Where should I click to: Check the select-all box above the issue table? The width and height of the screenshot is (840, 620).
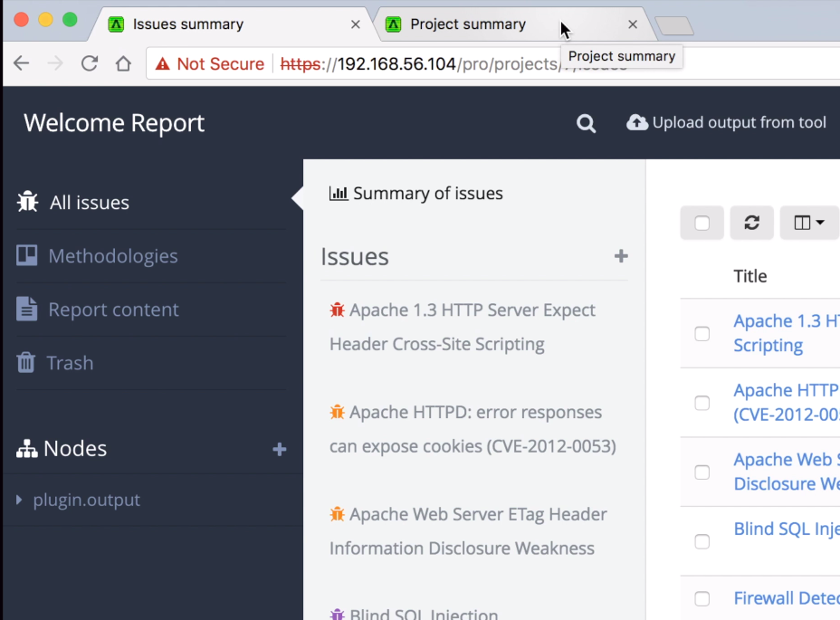[702, 223]
